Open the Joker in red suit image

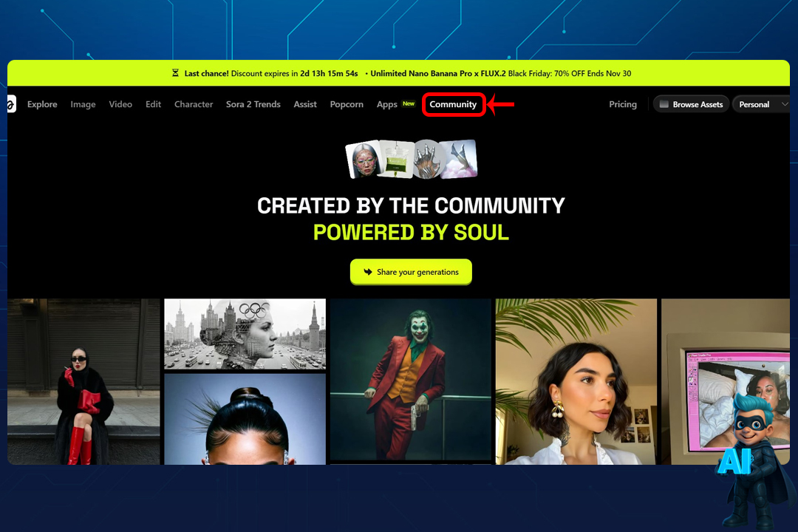point(410,381)
